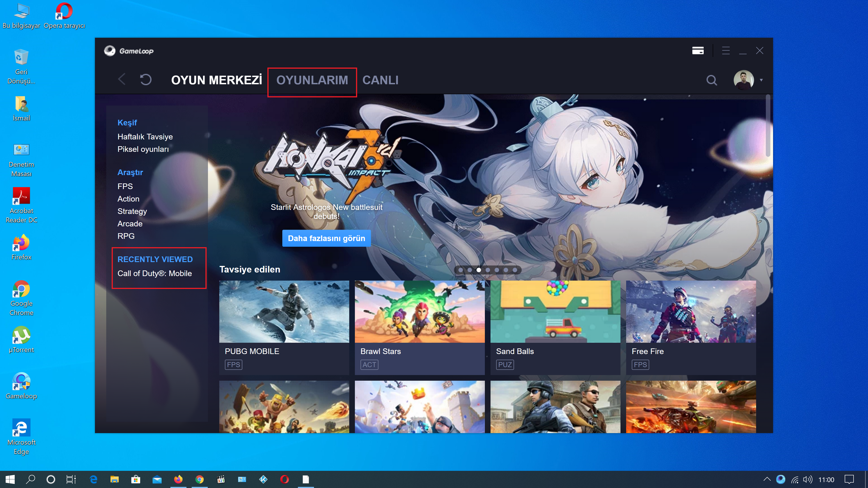Viewport: 868px width, 488px height.
Task: Select the Strategy genre
Action: click(x=132, y=211)
